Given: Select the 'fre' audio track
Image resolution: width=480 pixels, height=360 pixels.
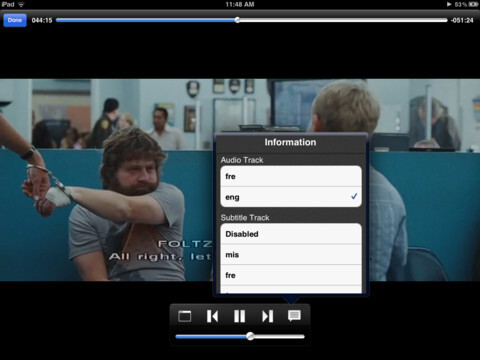Looking at the screenshot, I should 291,176.
